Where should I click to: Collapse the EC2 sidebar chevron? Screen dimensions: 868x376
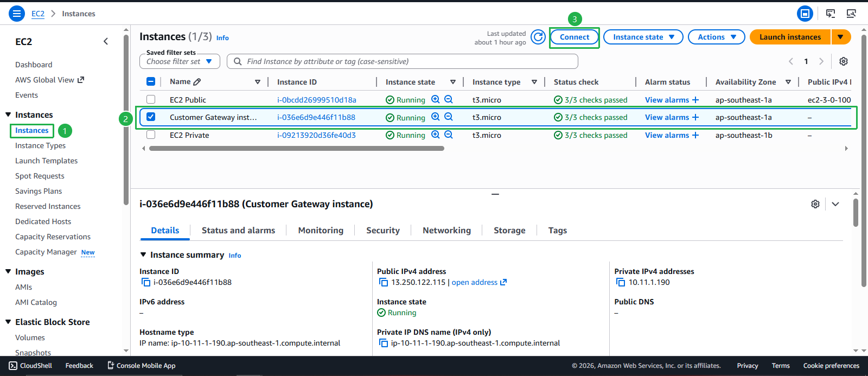pyautogui.click(x=106, y=41)
